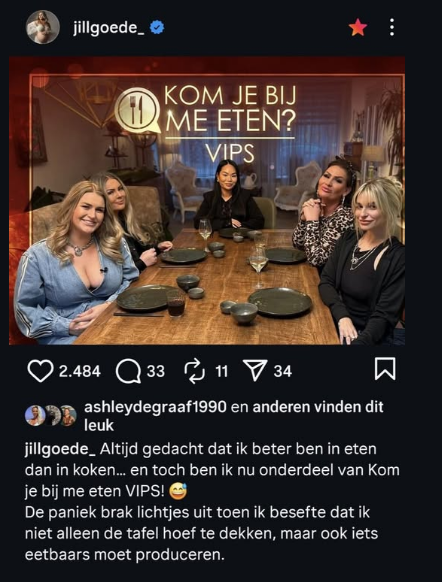Screen dimensions: 442x582
Task: Click the third overlapping liker avatar
Action: tap(70, 415)
